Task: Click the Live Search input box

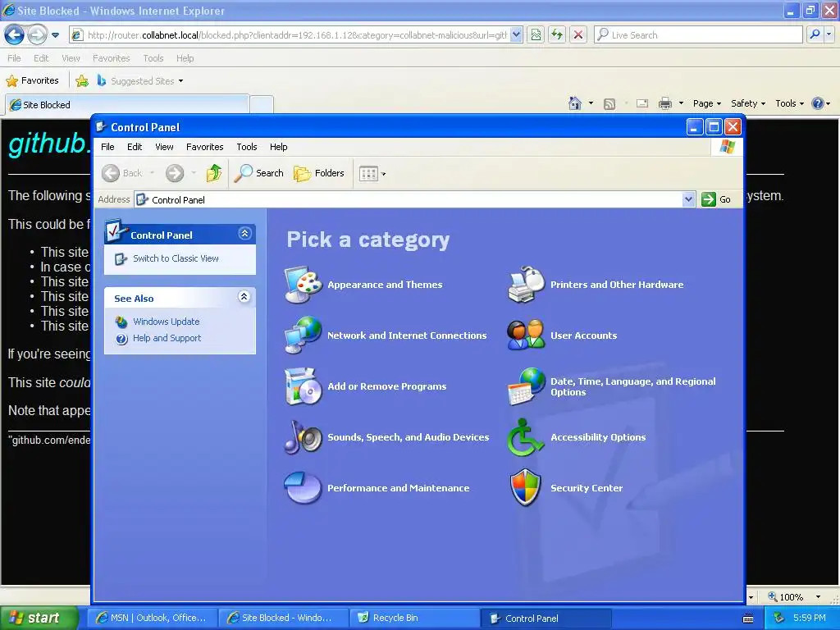Action: click(705, 35)
